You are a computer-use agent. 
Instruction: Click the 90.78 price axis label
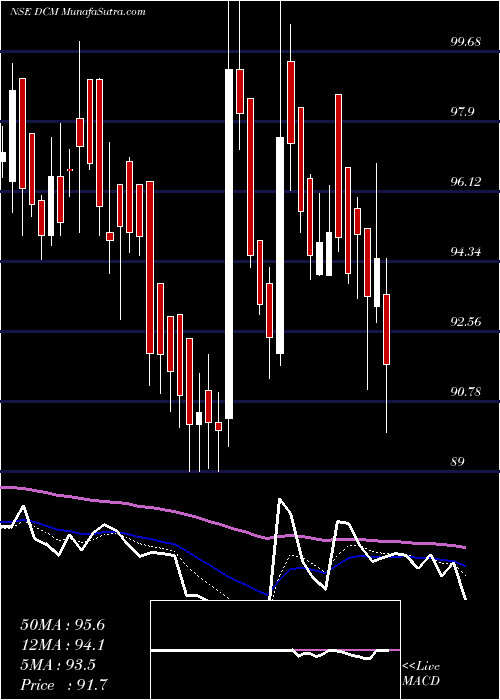point(466,392)
